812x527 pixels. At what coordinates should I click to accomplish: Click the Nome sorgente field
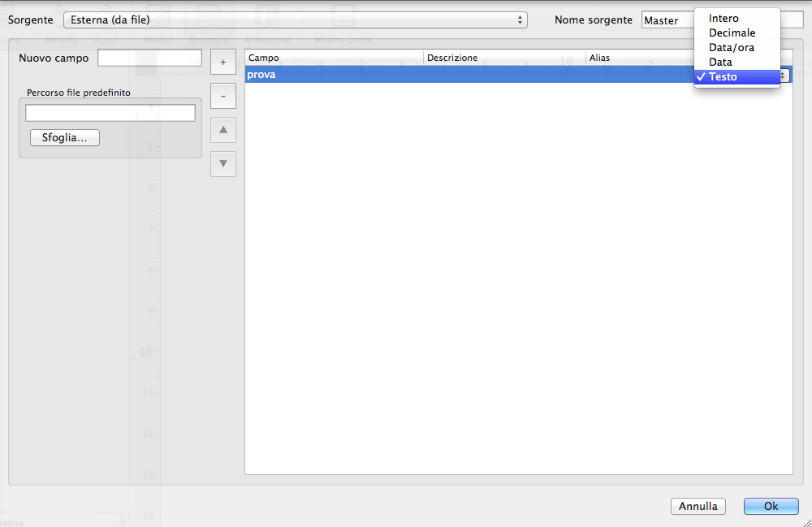pyautogui.click(x=667, y=20)
